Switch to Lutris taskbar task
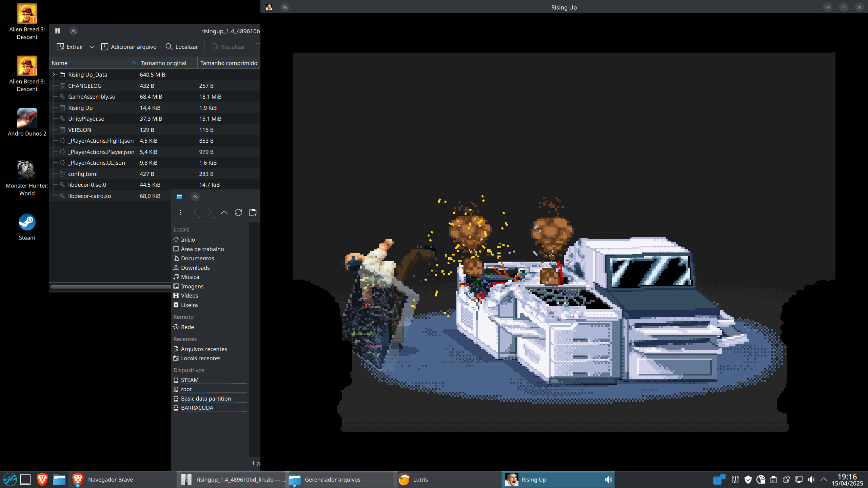Image resolution: width=868 pixels, height=488 pixels. [448, 480]
